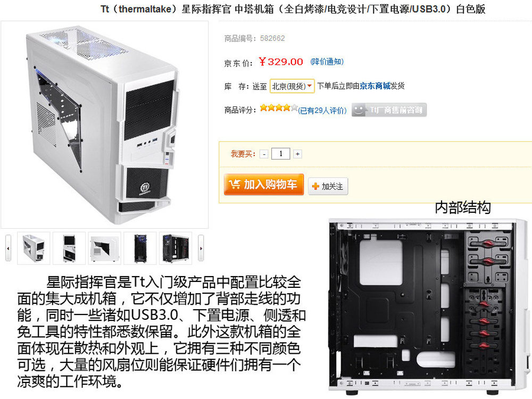Select the third thumbnail, side panel view
This screenshot has width=532, height=399.
pyautogui.click(x=104, y=248)
